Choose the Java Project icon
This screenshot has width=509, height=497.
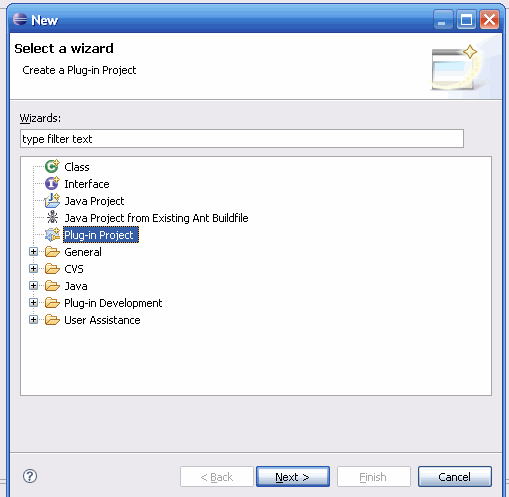pos(52,201)
